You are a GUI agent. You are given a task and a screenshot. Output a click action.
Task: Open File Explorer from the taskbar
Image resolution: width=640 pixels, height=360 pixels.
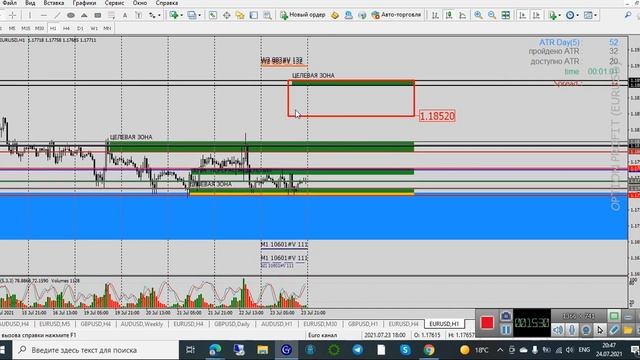click(x=262, y=350)
